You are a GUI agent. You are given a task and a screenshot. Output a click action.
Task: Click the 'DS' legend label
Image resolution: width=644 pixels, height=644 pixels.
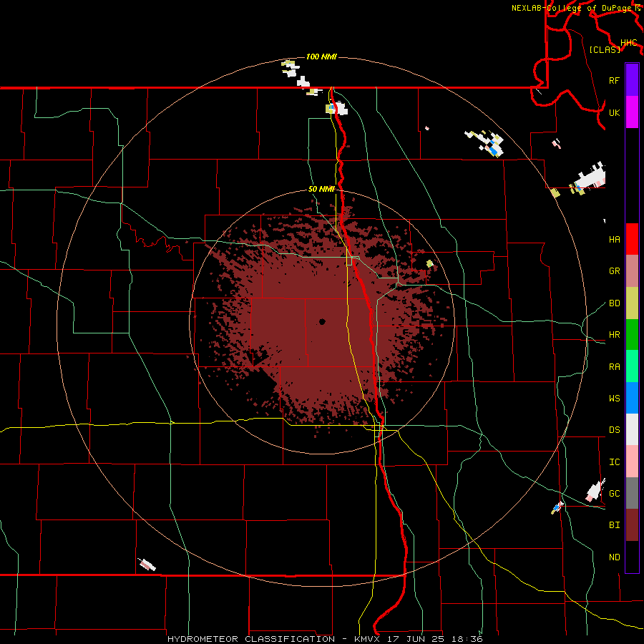point(614,429)
